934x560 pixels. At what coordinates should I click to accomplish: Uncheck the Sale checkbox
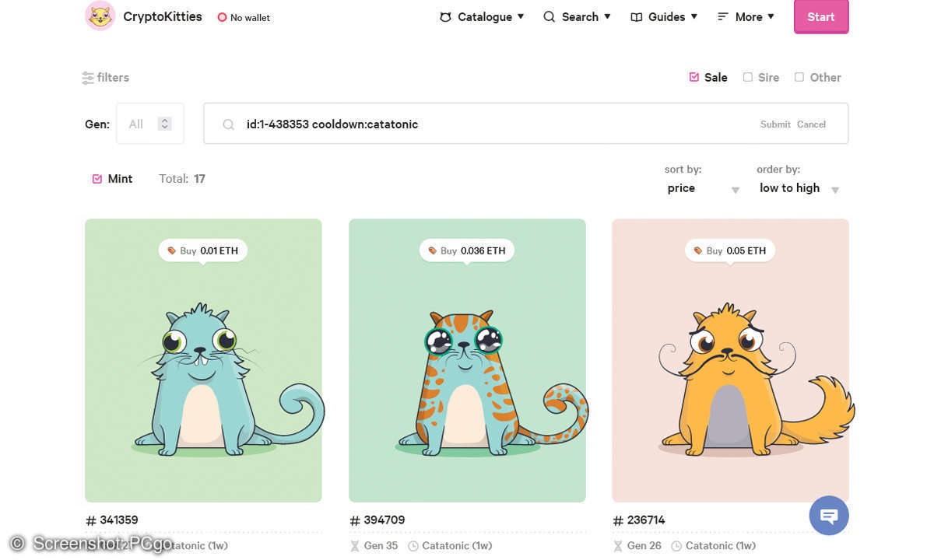pos(694,77)
